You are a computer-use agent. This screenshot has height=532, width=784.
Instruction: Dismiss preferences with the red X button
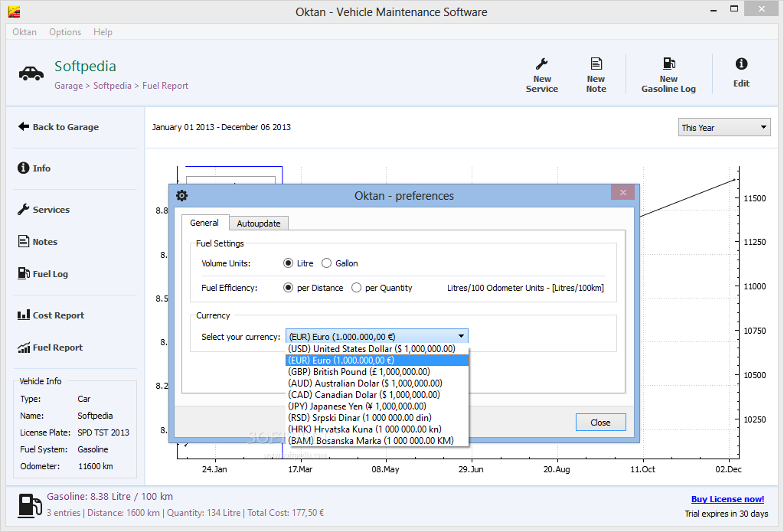coord(623,192)
